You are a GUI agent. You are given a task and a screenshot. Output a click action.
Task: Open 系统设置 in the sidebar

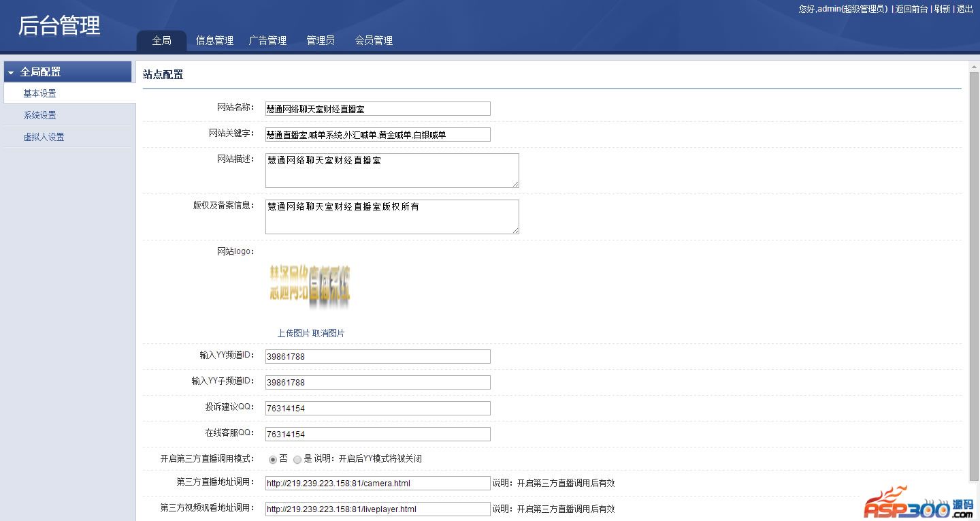(39, 115)
